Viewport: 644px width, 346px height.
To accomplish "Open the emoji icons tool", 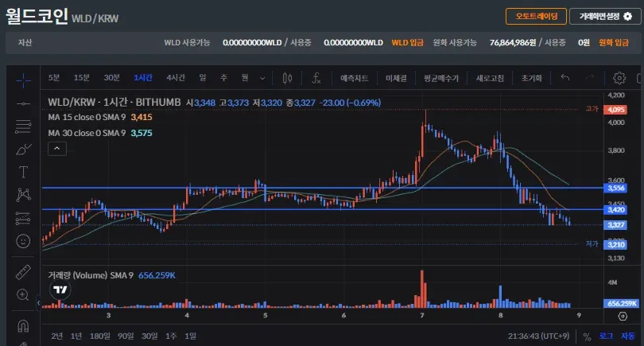I will (x=23, y=241).
